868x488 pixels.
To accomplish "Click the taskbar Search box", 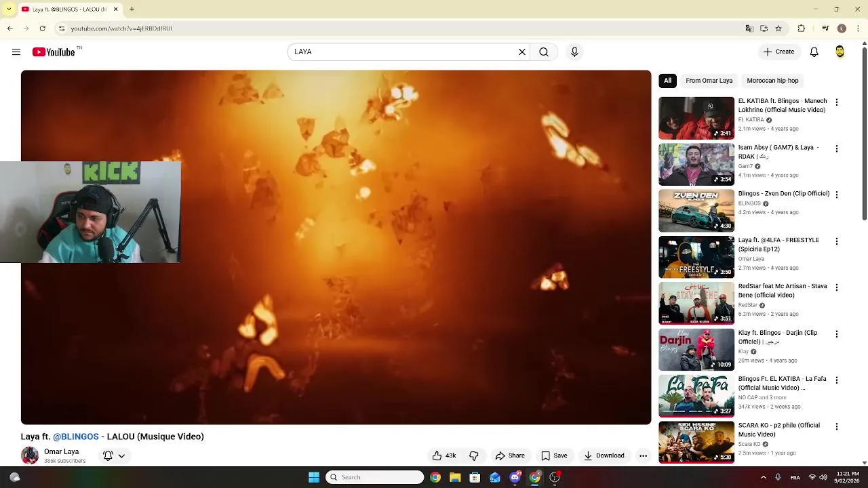I will point(374,477).
